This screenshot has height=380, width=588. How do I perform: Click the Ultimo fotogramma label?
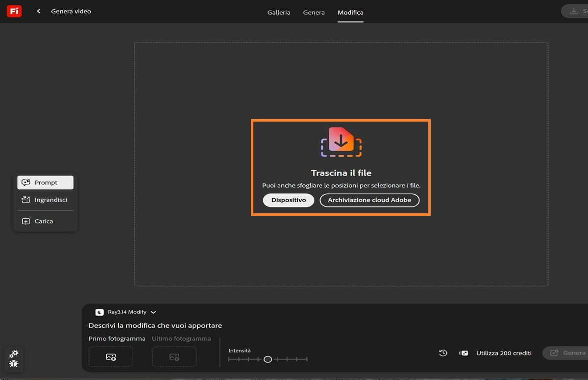click(181, 339)
